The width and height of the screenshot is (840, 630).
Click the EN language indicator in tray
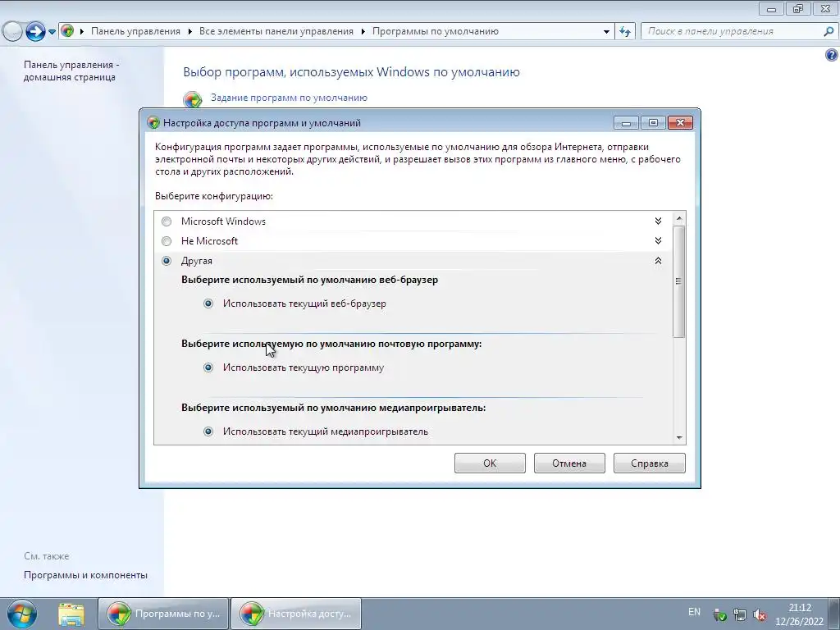pyautogui.click(x=694, y=612)
